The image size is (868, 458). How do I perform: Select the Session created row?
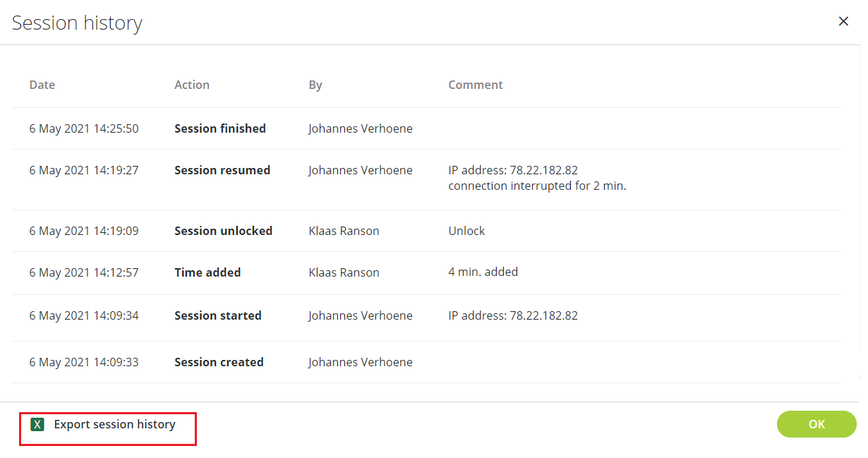[426, 362]
